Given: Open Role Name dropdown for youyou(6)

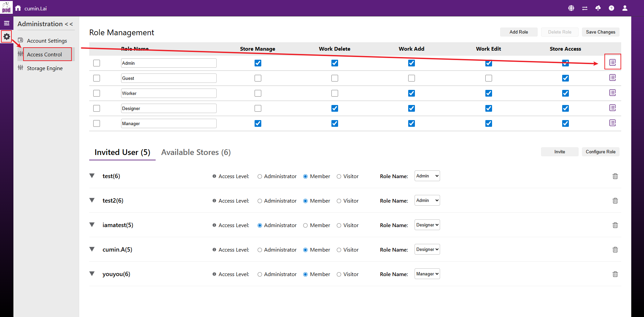Looking at the screenshot, I should click(427, 274).
